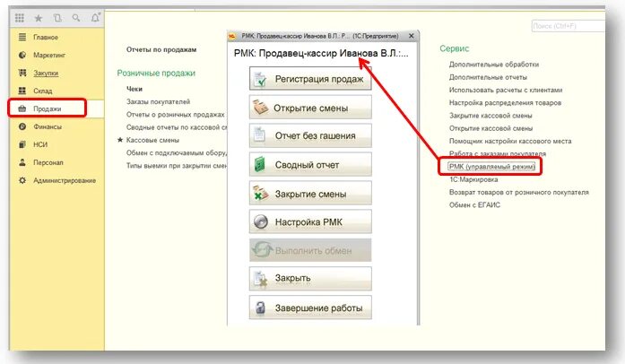Open the Финансы section
Screen dimensions: 625x364
pyautogui.click(x=48, y=126)
